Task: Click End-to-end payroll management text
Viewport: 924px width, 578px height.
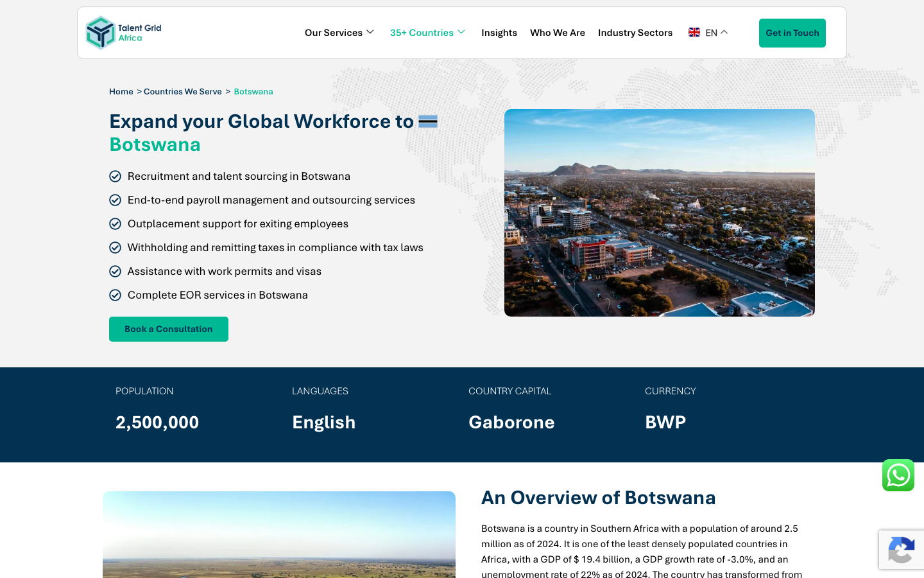Action: click(x=271, y=200)
